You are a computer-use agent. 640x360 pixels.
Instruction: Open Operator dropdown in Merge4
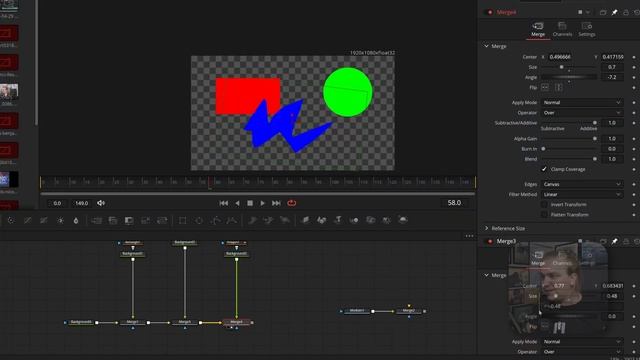tap(582, 113)
